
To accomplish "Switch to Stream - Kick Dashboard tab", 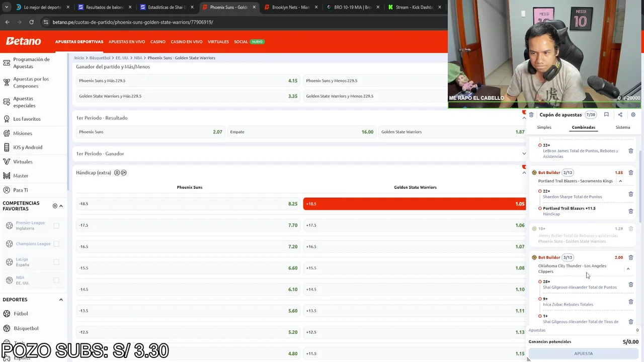I will coord(415,7).
